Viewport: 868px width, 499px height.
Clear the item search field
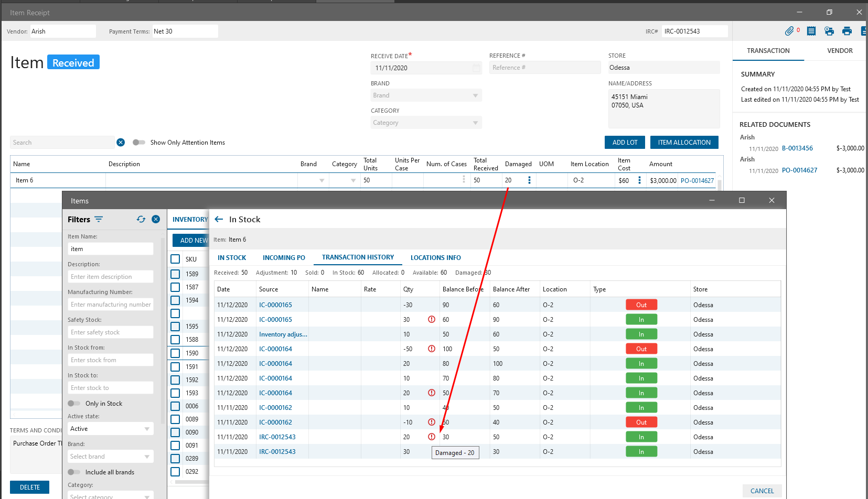click(121, 143)
